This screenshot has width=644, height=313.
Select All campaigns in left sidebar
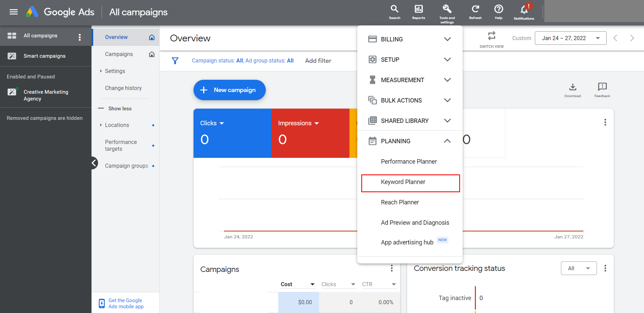[40, 36]
